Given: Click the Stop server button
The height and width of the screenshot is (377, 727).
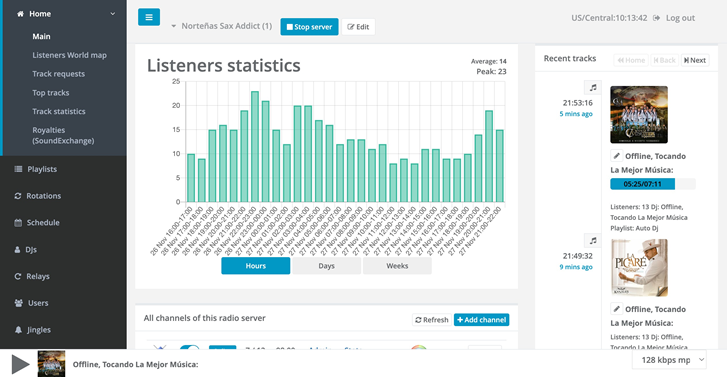Looking at the screenshot, I should [309, 27].
